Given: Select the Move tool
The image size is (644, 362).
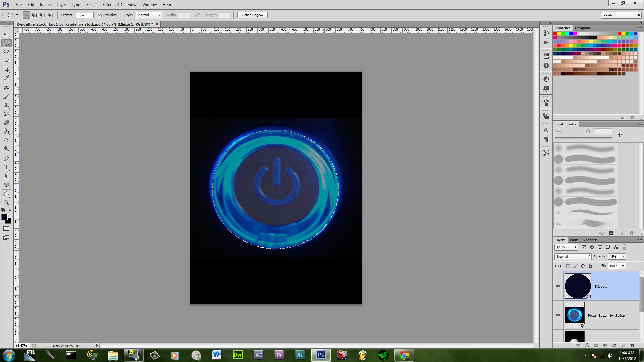Looking at the screenshot, I should point(6,34).
